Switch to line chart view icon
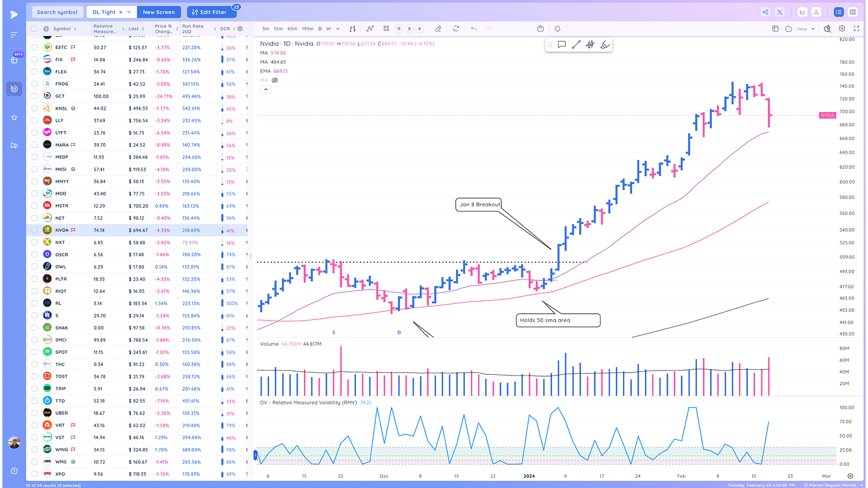 click(802, 12)
